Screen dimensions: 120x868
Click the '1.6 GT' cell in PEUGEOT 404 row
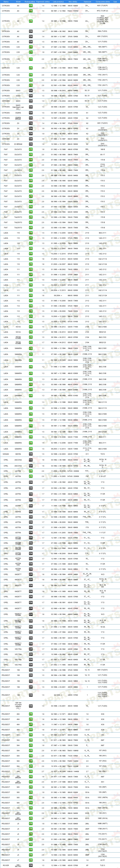(87, 730)
